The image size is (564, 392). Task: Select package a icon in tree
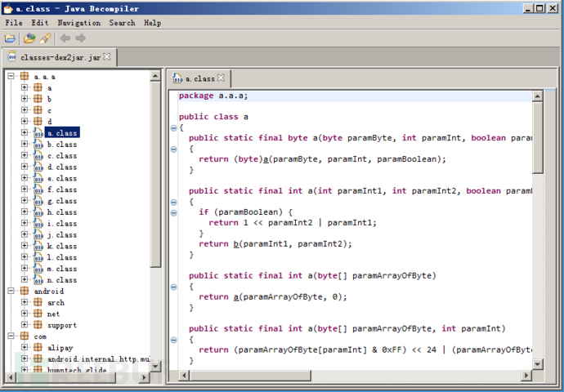(x=38, y=87)
